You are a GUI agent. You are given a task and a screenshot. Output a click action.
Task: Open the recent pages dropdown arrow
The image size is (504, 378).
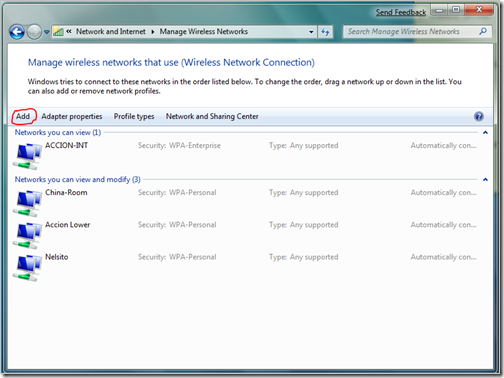(x=46, y=32)
